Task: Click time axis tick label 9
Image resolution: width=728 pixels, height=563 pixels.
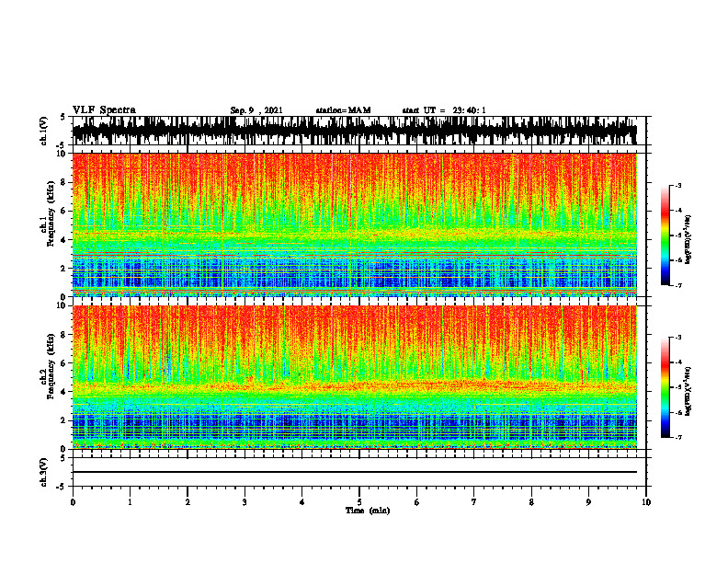Action: tap(588, 502)
